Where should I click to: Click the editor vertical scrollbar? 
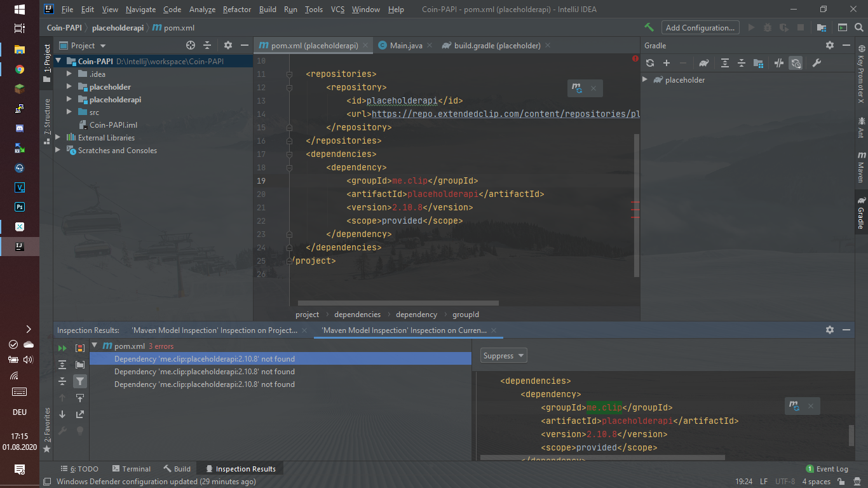(637, 205)
